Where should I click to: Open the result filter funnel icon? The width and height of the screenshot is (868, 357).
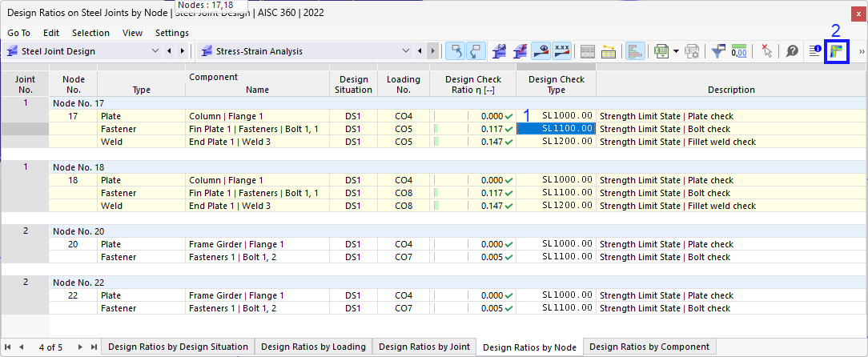coord(718,51)
